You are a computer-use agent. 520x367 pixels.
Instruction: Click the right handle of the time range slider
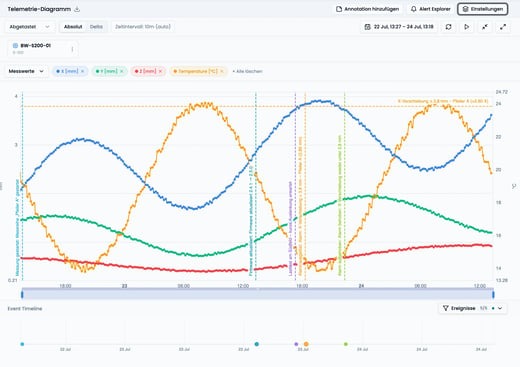493,294
